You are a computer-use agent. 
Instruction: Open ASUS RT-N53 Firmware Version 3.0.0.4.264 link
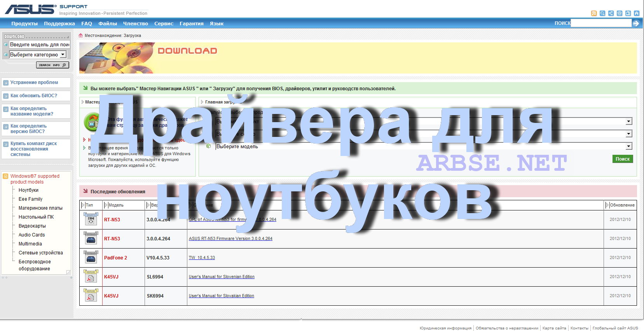click(x=230, y=238)
